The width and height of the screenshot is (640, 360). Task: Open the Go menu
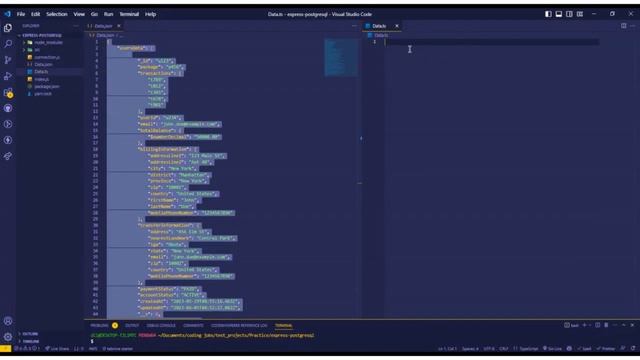(x=94, y=14)
